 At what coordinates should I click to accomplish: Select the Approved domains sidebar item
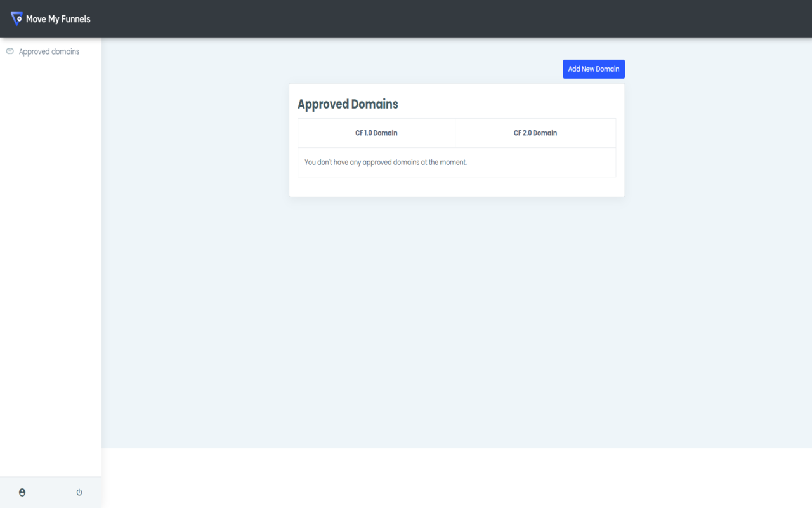click(x=49, y=51)
